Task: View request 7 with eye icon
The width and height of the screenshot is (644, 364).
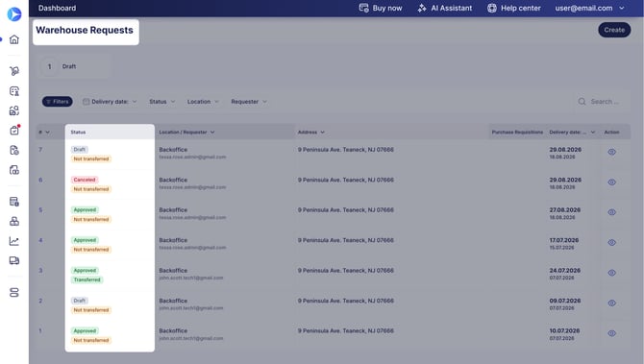Action: [x=611, y=152]
